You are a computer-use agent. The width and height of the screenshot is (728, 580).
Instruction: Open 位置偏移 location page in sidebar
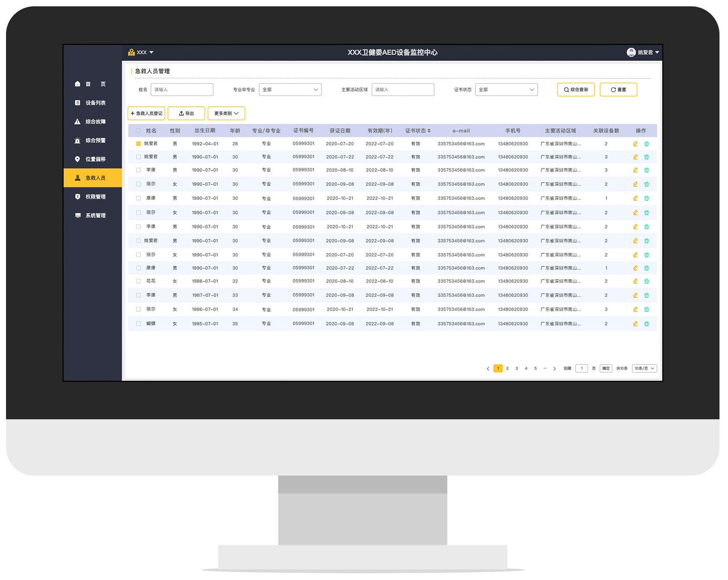93,159
